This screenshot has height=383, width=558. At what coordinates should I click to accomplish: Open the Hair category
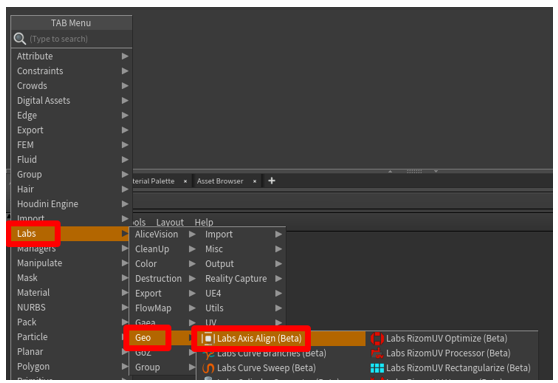pyautogui.click(x=71, y=189)
